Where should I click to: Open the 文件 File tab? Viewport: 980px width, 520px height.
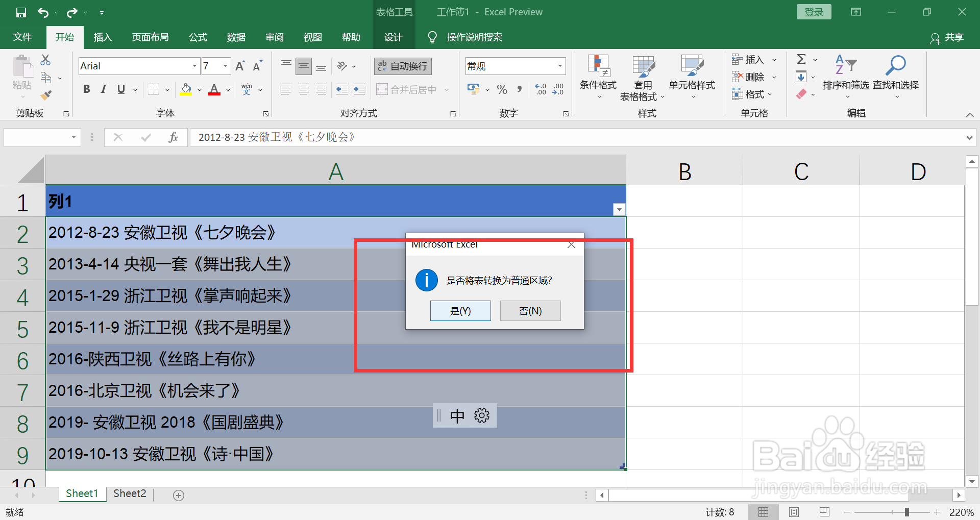pos(22,37)
